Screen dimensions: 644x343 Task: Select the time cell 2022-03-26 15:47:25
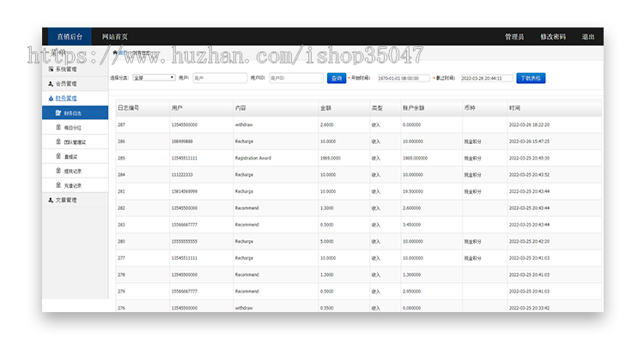point(530,141)
